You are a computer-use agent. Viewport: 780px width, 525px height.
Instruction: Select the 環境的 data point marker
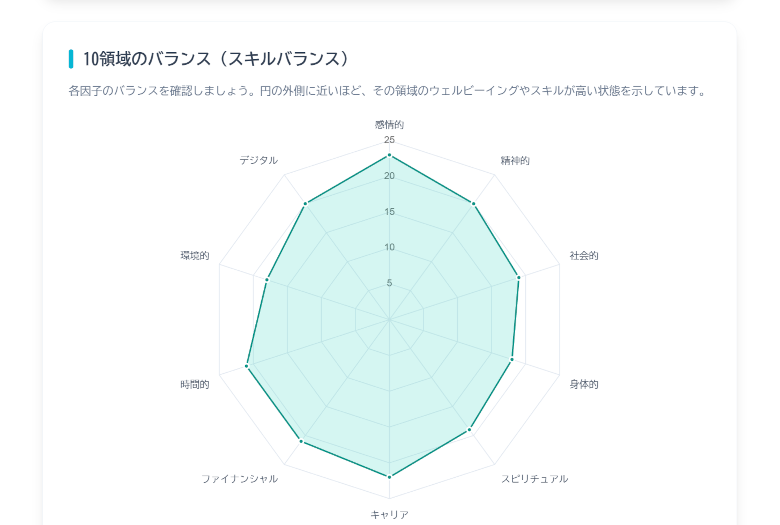[x=267, y=280]
